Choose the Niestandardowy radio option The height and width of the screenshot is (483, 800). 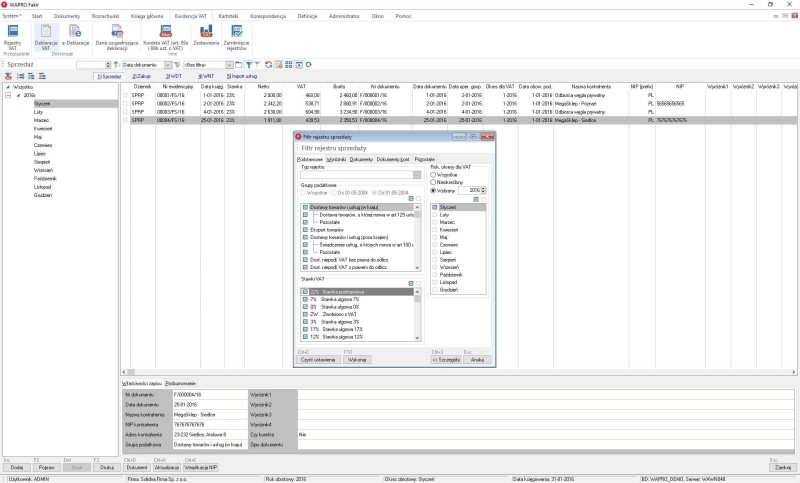coord(433,181)
